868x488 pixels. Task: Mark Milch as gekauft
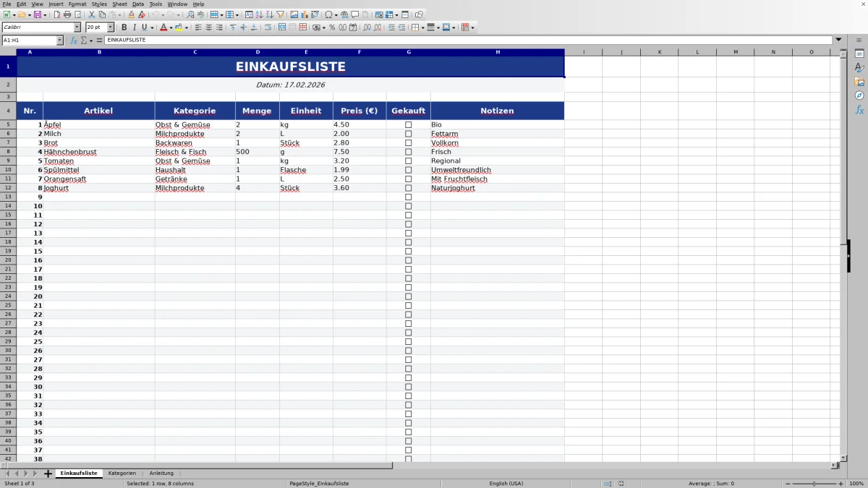[x=409, y=133]
